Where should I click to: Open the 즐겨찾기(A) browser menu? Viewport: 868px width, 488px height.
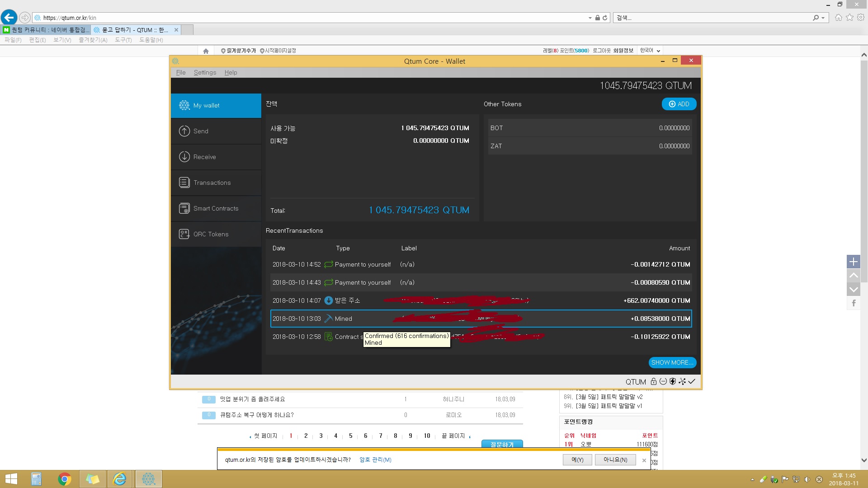point(93,40)
